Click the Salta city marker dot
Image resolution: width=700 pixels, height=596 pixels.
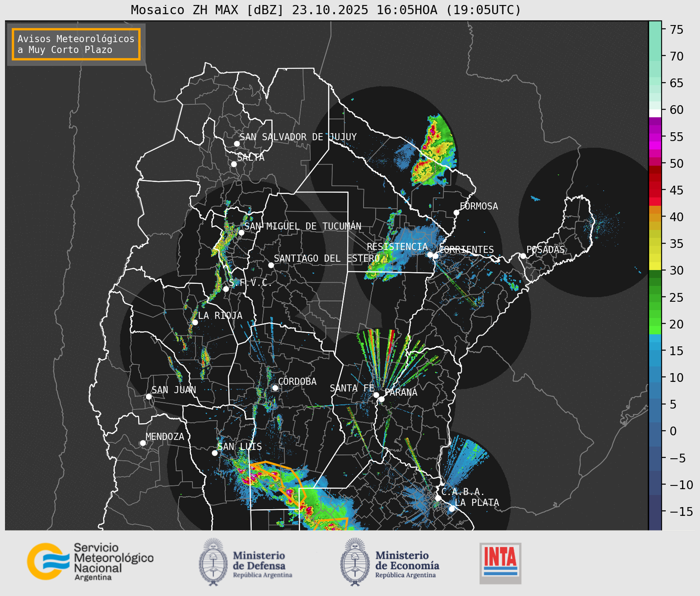234,164
